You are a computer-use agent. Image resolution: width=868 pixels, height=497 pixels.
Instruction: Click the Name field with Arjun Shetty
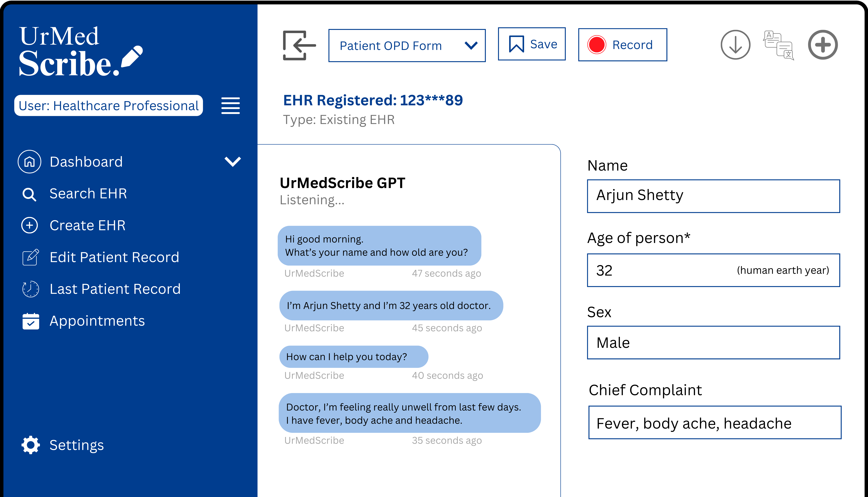point(713,196)
